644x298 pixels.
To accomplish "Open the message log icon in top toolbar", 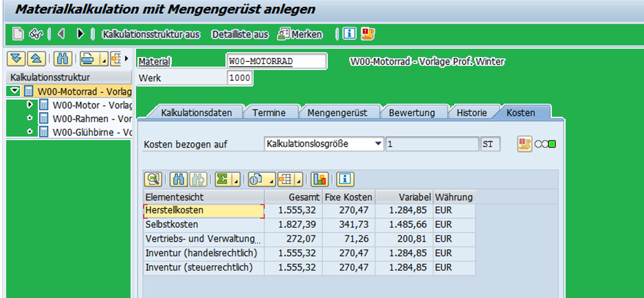I will (x=368, y=34).
